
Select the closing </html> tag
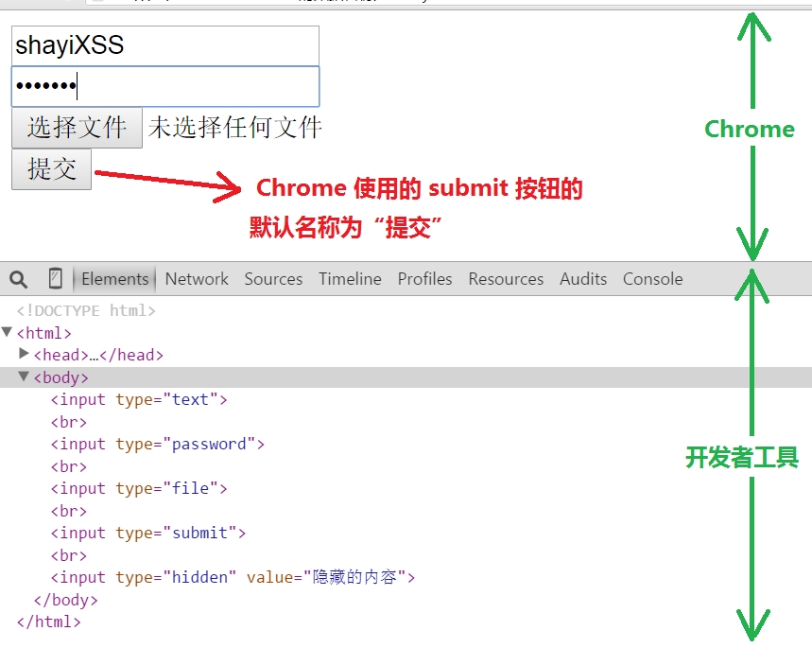coord(48,622)
